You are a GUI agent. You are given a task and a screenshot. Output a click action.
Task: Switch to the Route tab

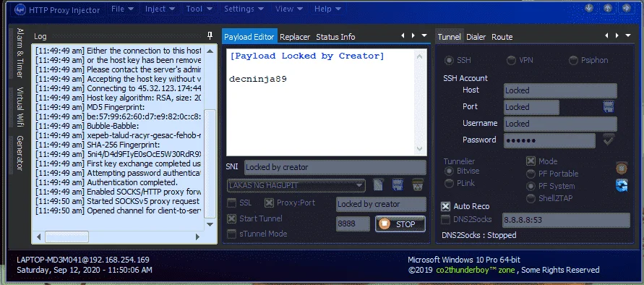[x=502, y=37]
